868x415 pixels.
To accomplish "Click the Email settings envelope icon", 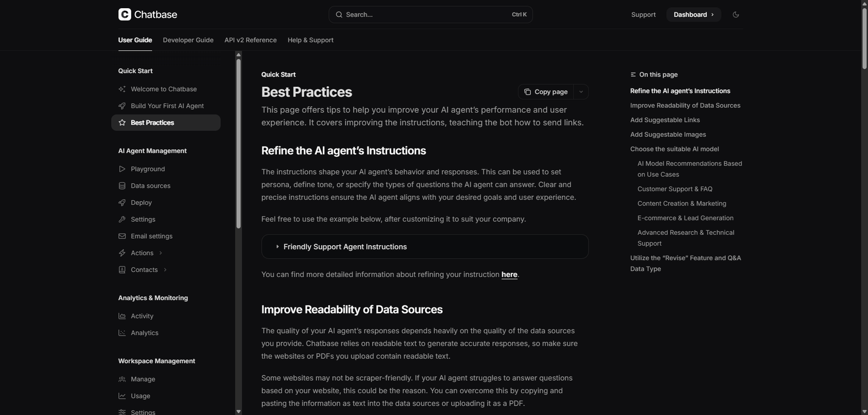I will pyautogui.click(x=122, y=237).
